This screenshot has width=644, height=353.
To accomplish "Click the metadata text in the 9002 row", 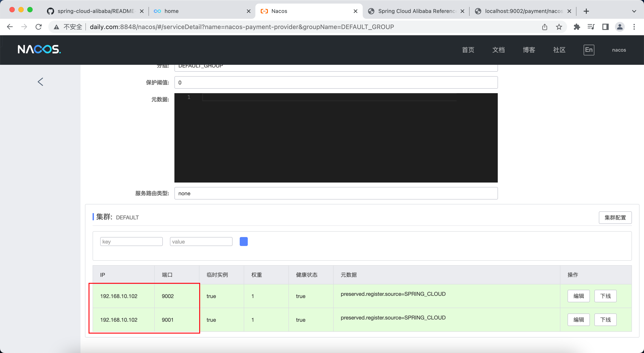I will (x=393, y=294).
